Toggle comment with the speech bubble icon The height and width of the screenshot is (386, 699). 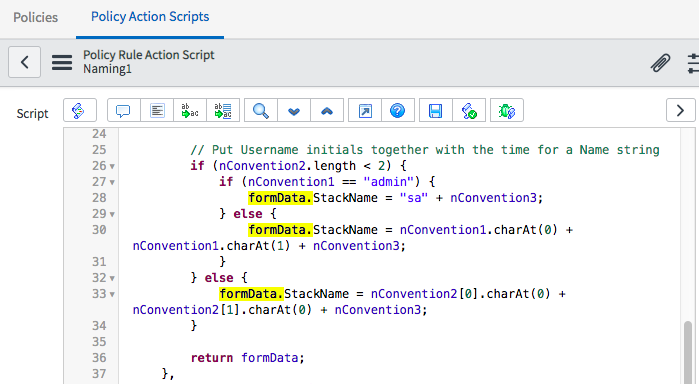(123, 111)
